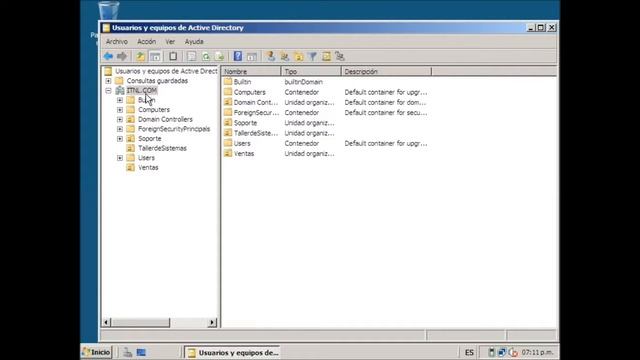
Task: Expand the Computers tree node
Action: pos(120,110)
